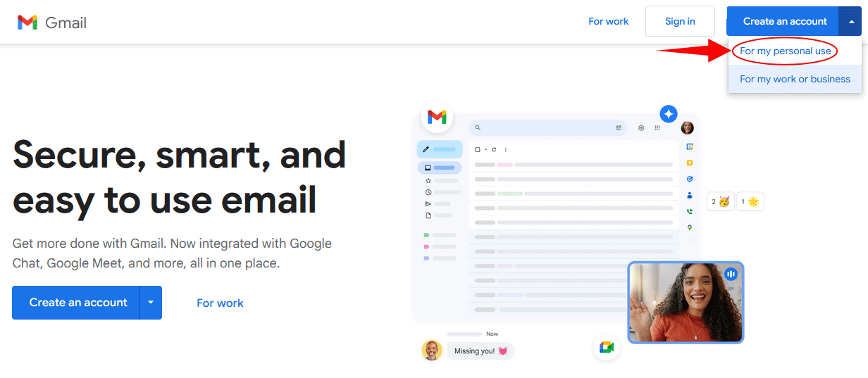Click the Google Meet camera icon
This screenshot has height=378, width=868.
607,348
